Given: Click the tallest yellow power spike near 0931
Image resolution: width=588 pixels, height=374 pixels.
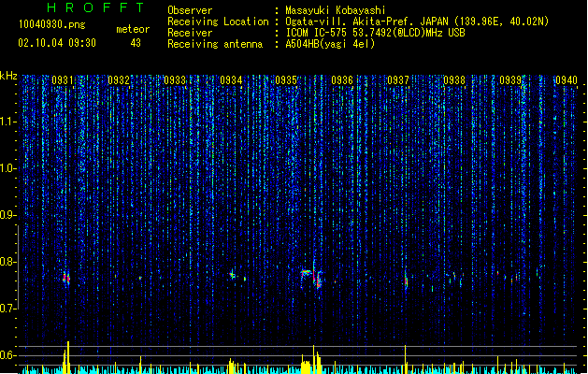Looking at the screenshot, I should [68, 357].
